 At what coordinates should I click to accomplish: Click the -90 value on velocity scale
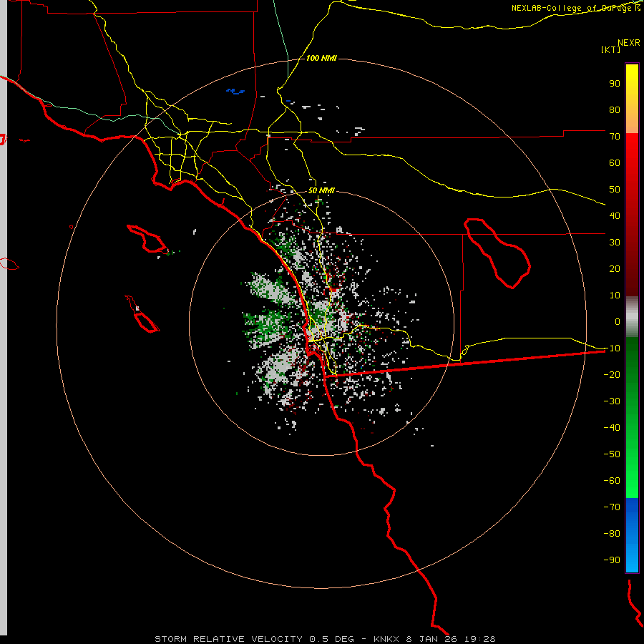point(612,560)
